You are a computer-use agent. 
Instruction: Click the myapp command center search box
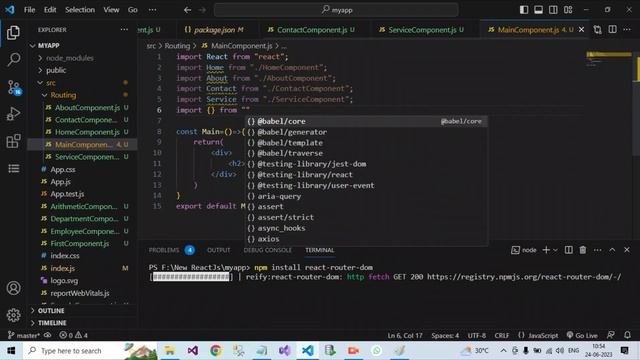click(x=336, y=10)
